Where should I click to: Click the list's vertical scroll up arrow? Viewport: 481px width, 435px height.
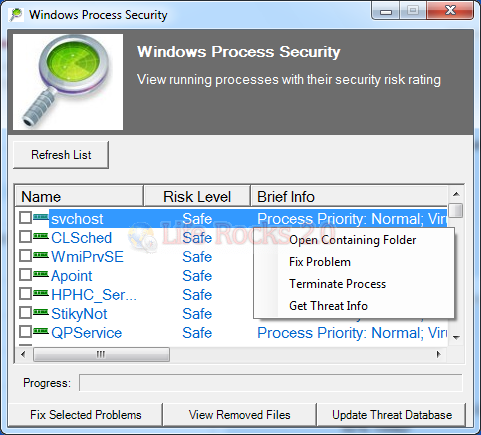click(x=456, y=194)
